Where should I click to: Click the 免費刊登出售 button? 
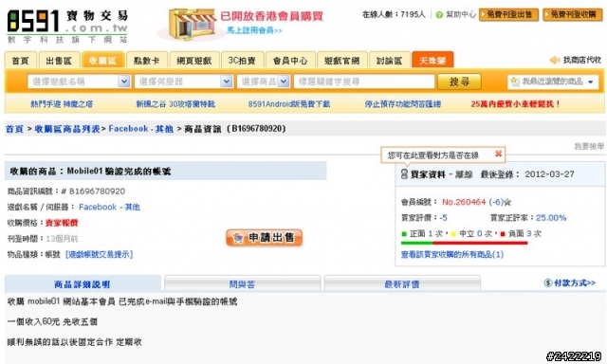point(508,15)
